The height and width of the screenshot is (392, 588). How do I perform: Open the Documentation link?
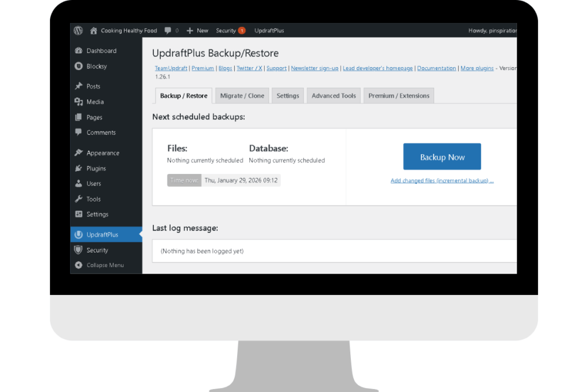pos(436,68)
